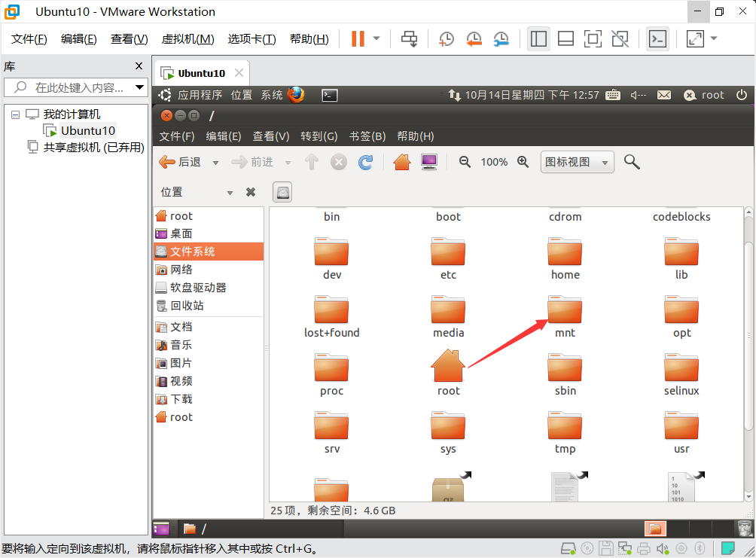
Task: Toggle the library sidebar view
Action: coord(538,38)
